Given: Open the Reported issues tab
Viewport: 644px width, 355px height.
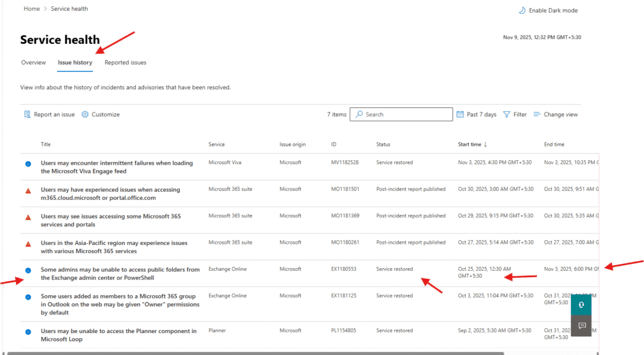Looking at the screenshot, I should pos(125,63).
